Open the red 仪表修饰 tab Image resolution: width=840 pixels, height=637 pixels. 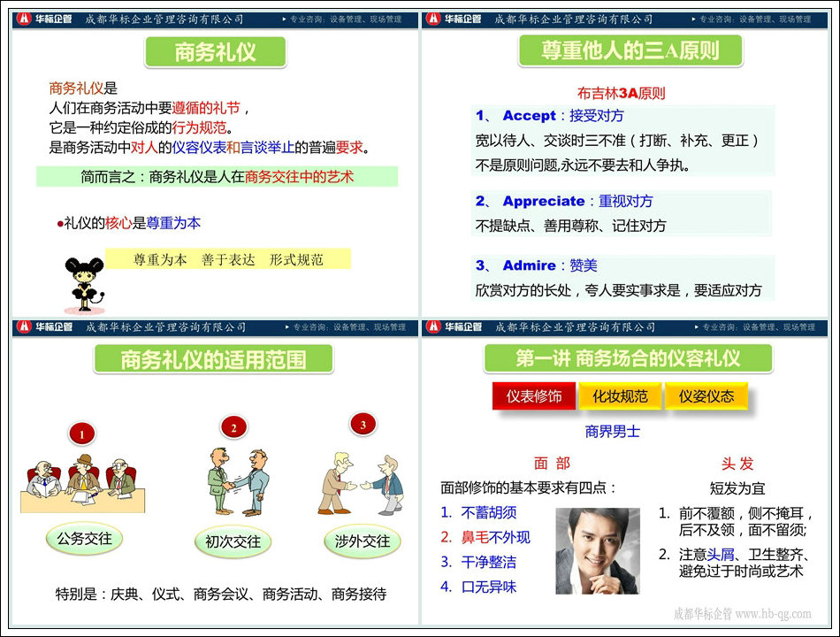coord(533,396)
